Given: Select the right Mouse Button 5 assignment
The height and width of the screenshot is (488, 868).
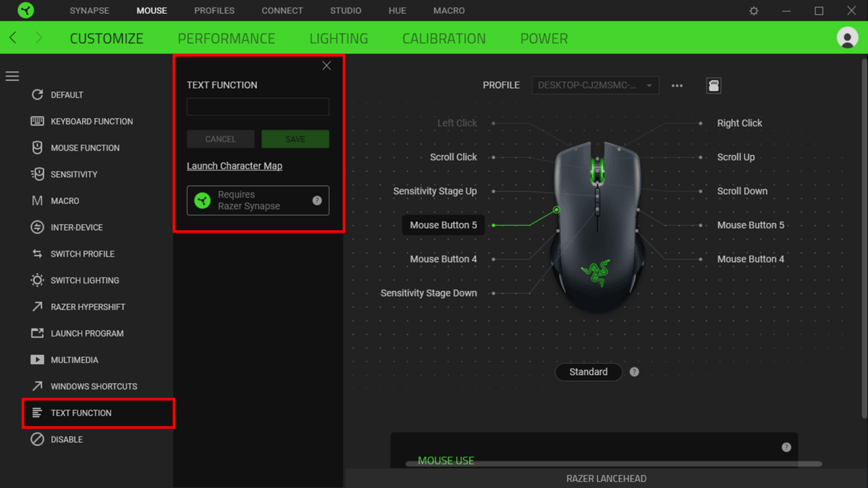Looking at the screenshot, I should pos(751,225).
